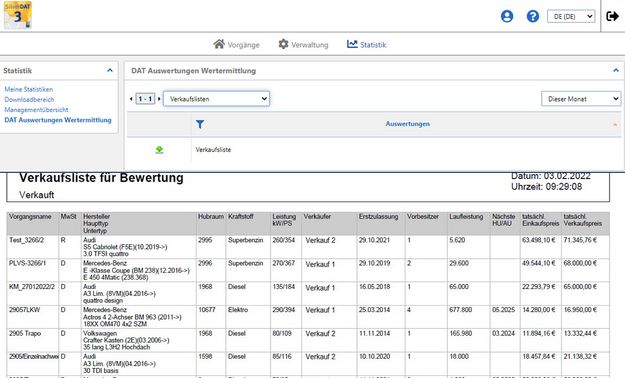Collapse the DAT Auswertungen Wertermittlung panel
The height and width of the screenshot is (378, 625).
(616, 71)
